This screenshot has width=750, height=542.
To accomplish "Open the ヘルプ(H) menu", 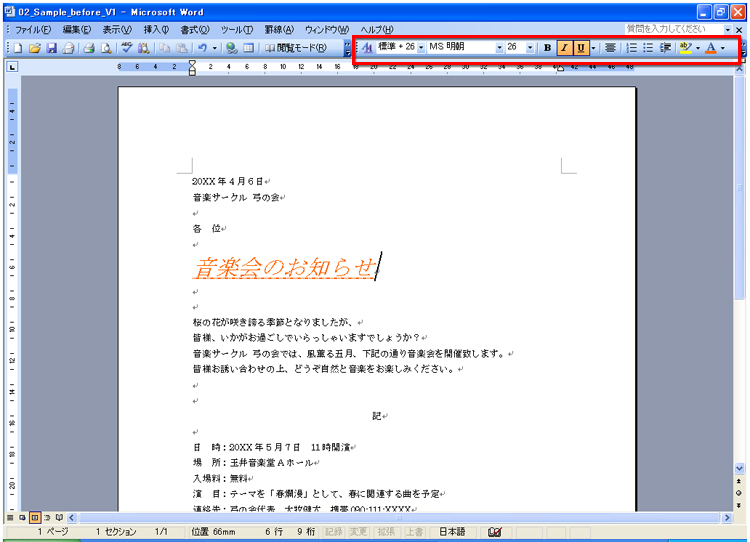I will coord(376,30).
